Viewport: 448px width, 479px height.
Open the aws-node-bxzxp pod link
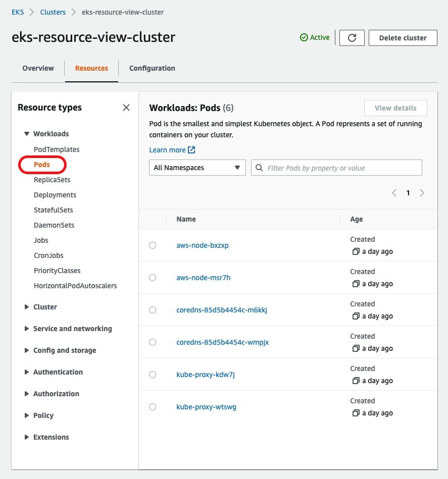coord(203,245)
